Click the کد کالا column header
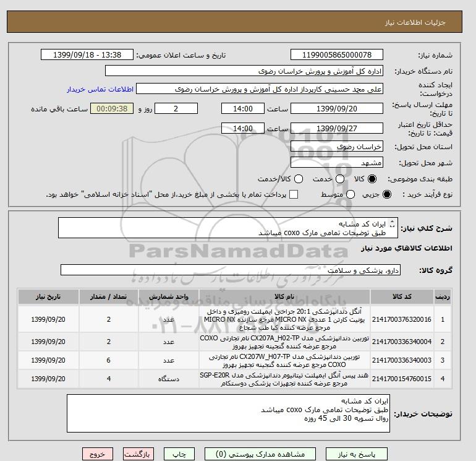The height and width of the screenshot is (461, 476). click(402, 297)
